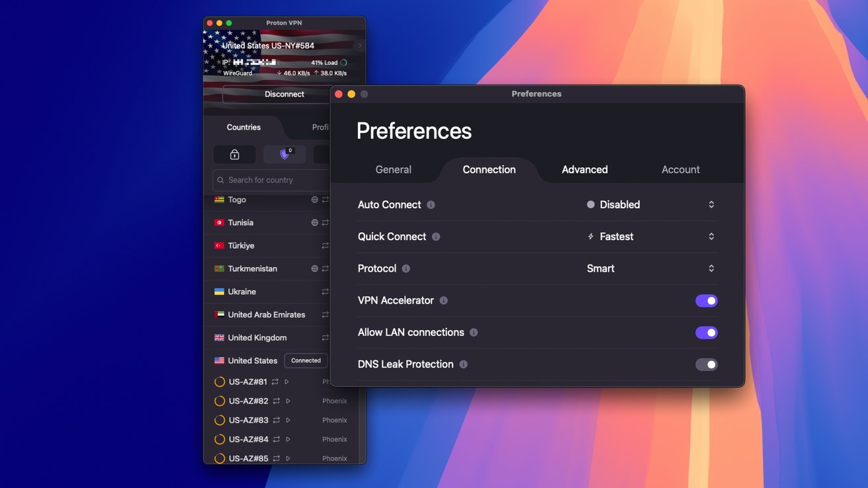The image size is (868, 488).
Task: Select the United Kingdom country row
Action: (267, 337)
